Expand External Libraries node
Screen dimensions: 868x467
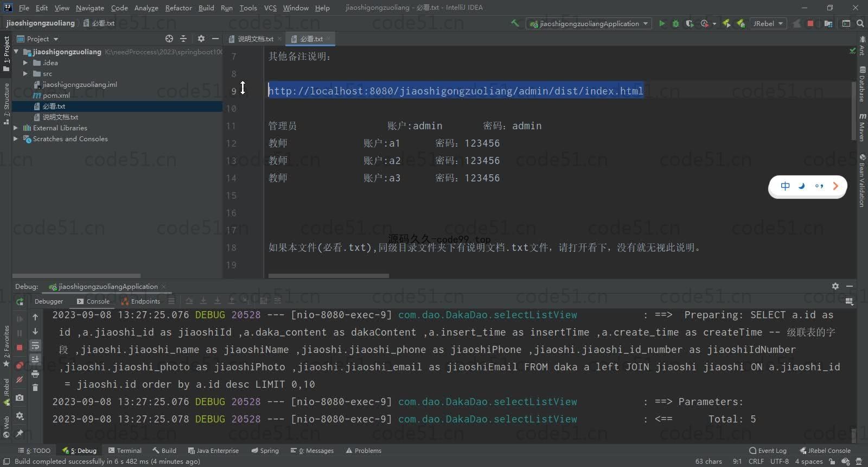point(16,128)
